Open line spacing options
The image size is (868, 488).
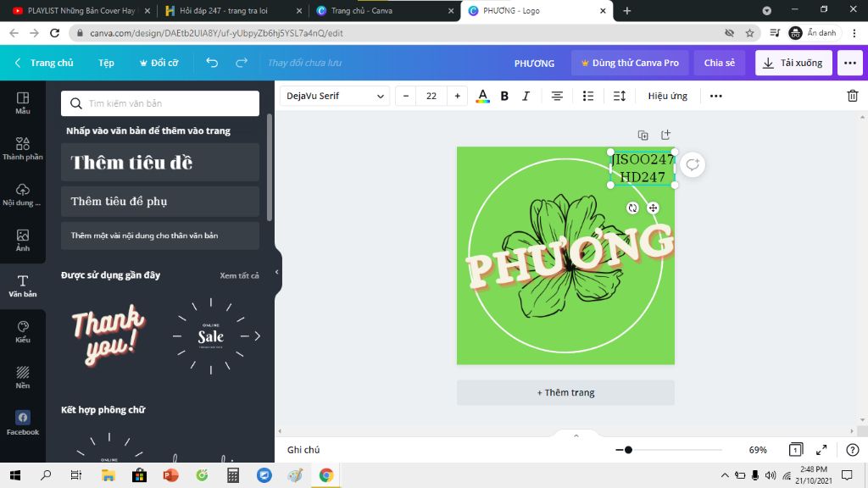(620, 97)
